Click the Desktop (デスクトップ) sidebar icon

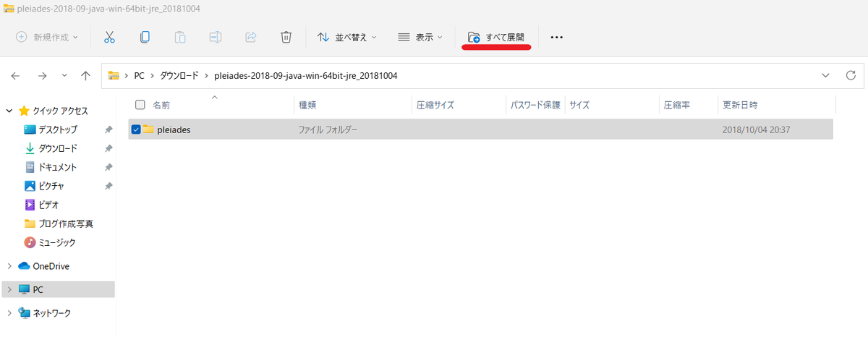[x=30, y=129]
